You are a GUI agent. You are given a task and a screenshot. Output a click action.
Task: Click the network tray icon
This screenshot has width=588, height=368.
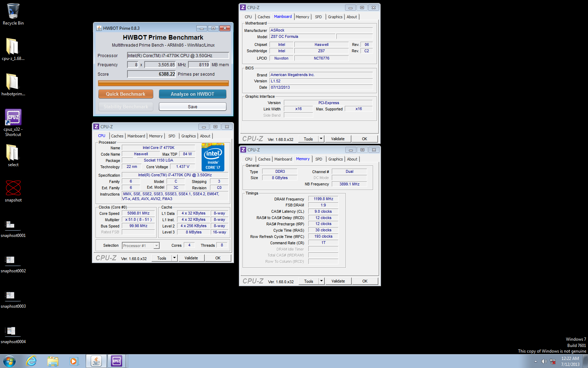point(553,361)
